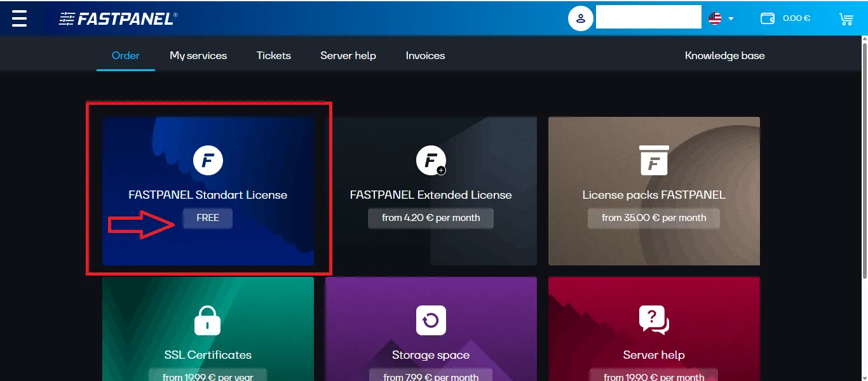The width and height of the screenshot is (868, 381).
Task: Switch to the Invoices tab
Action: pos(424,55)
